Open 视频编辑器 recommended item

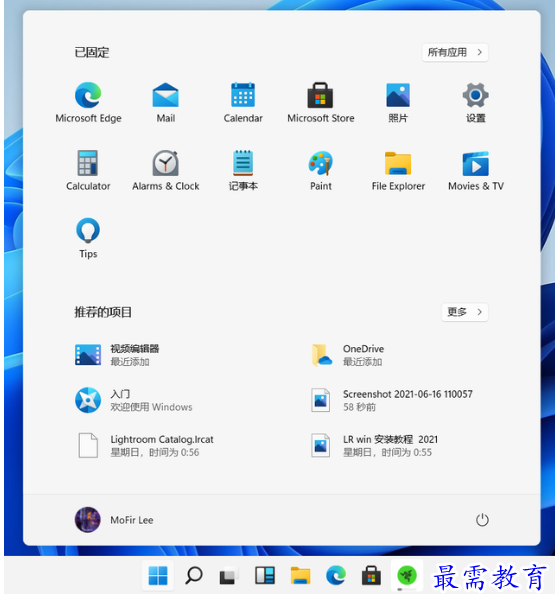click(x=117, y=355)
